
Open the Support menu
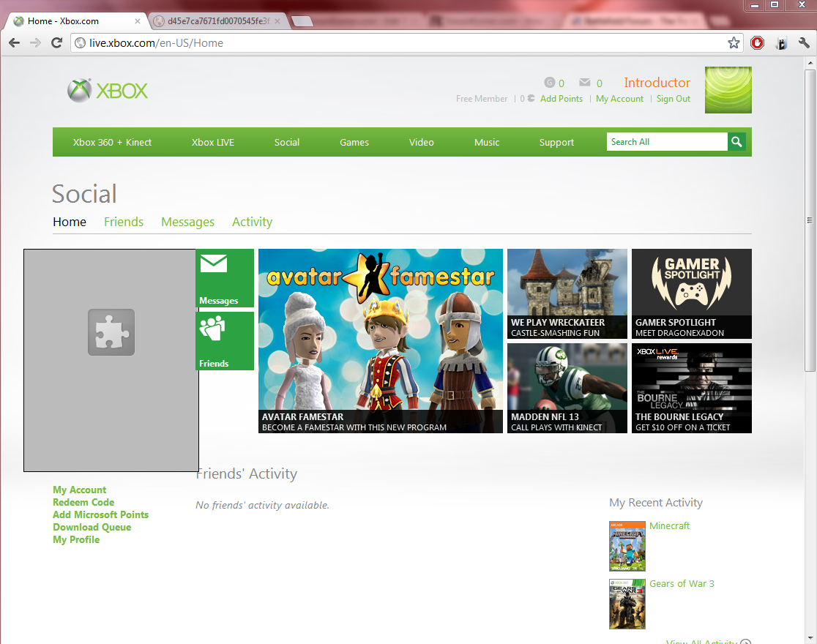tap(556, 142)
